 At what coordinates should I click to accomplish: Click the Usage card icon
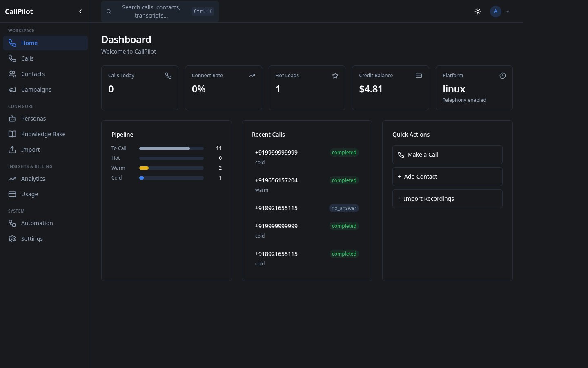click(x=12, y=194)
